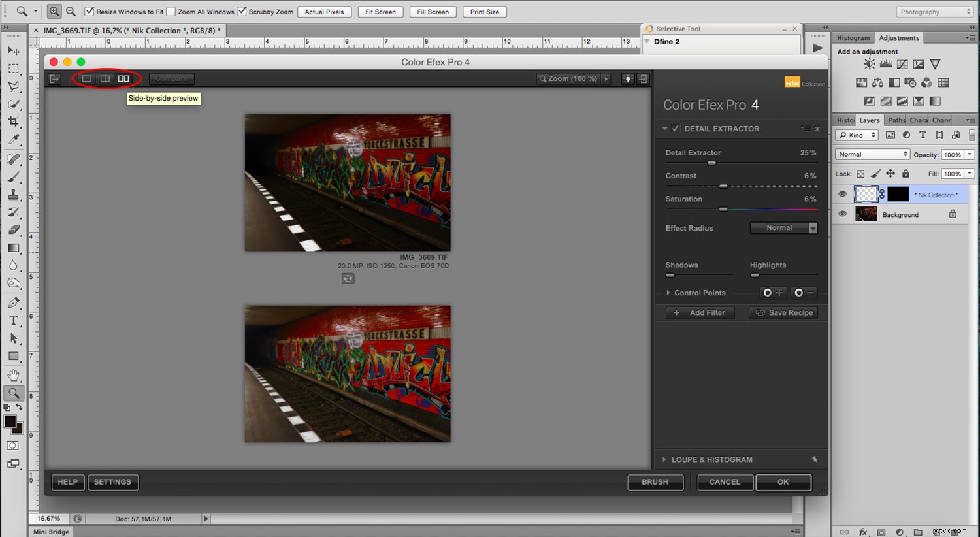Open the blend mode dropdown showing Normal
980x537 pixels.
coord(872,154)
